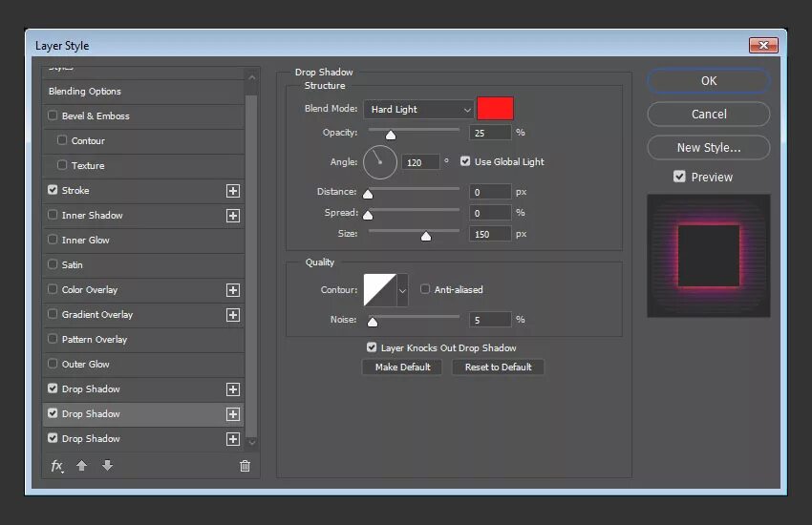Select the Color Overlay row
The height and width of the screenshot is (525, 812).
143,290
